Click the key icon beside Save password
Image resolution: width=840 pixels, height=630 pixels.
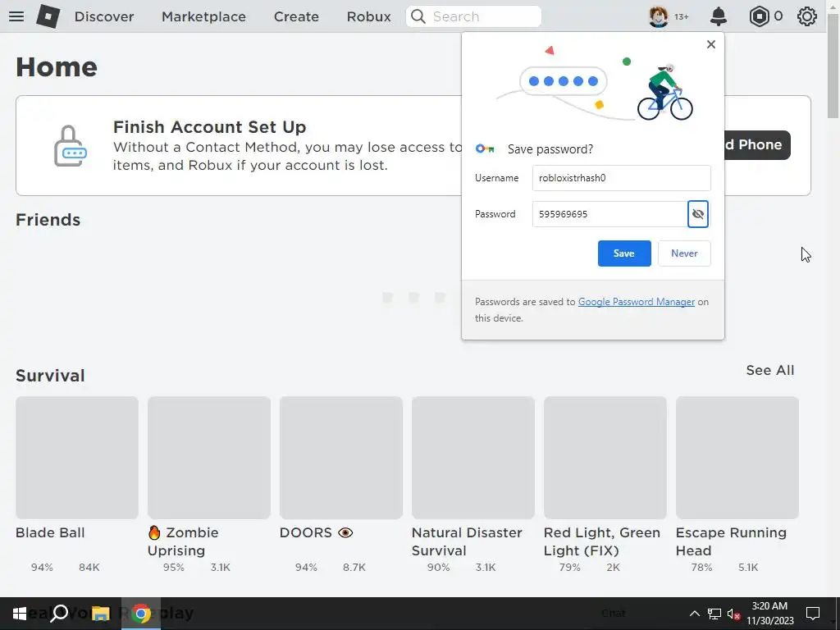click(x=485, y=149)
